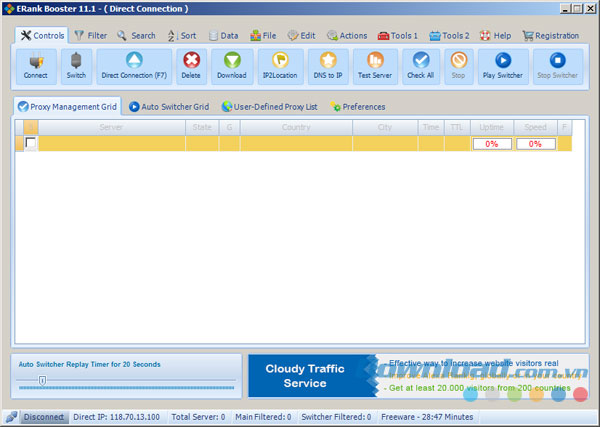Start Test Server
Image resolution: width=600 pixels, height=427 pixels.
tap(375, 67)
